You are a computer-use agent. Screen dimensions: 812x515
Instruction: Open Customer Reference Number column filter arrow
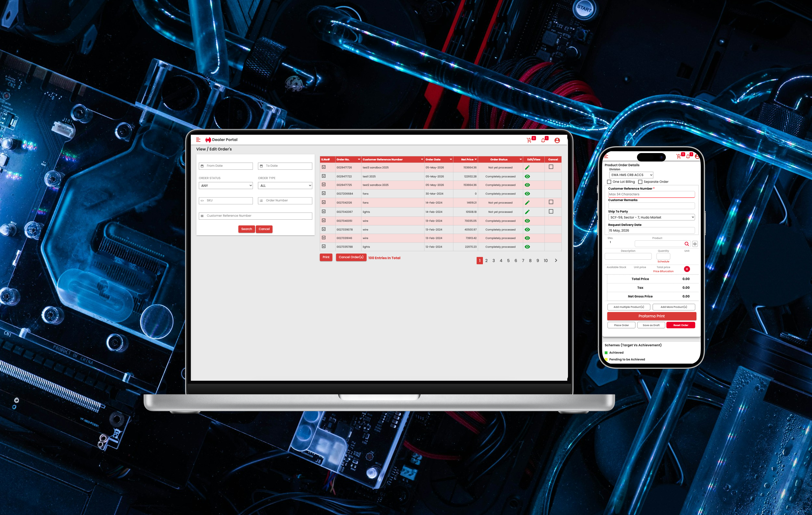coord(422,159)
